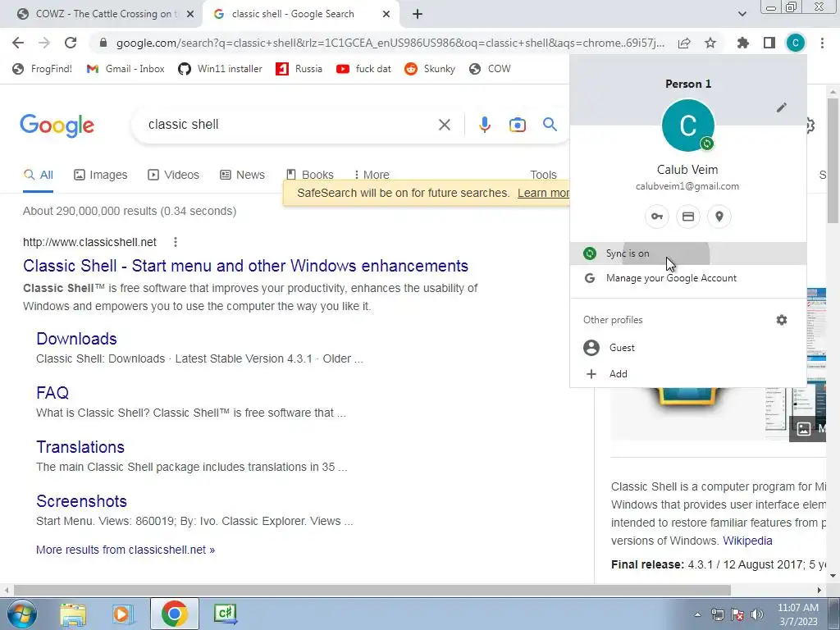Open the COW bookmark
Screen dimensions: 840x630
(490, 69)
